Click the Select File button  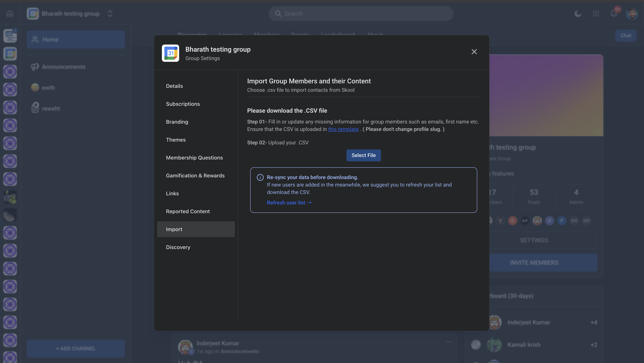click(x=363, y=155)
